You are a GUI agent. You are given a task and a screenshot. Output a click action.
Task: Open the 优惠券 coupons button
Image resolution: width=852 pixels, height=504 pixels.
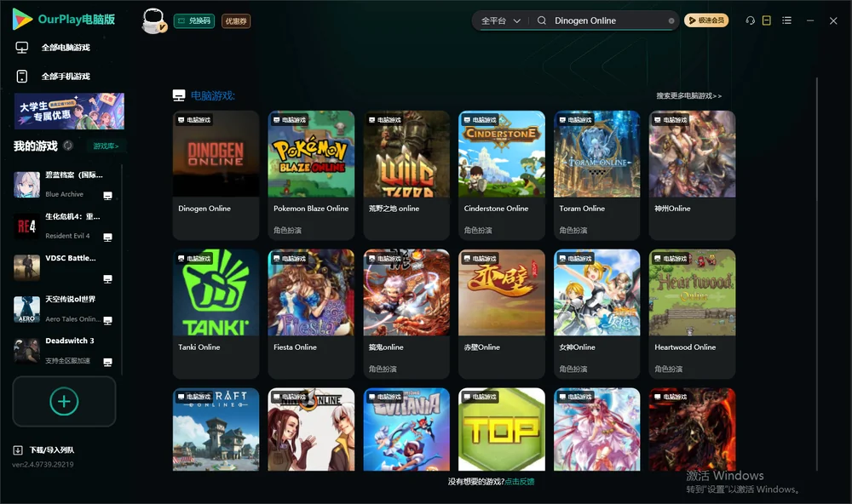(236, 21)
